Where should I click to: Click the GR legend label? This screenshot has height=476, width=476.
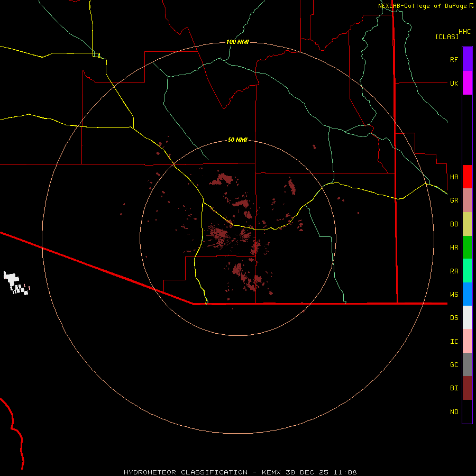coord(454,200)
